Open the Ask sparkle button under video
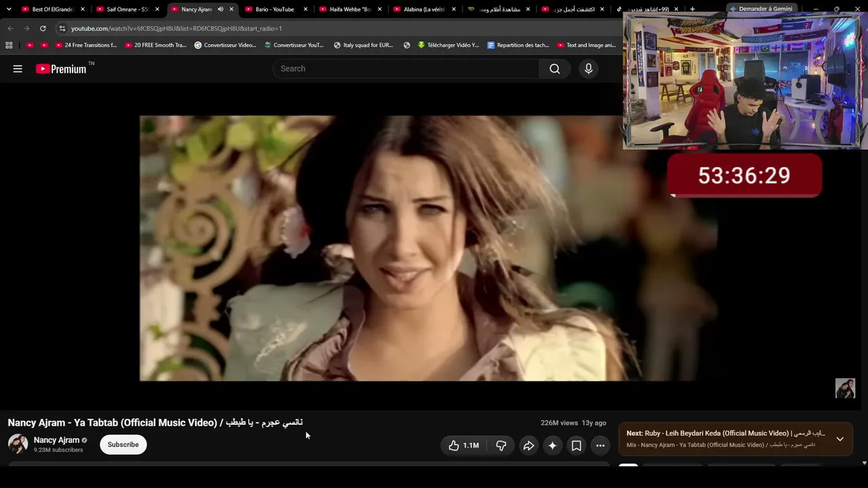The height and width of the screenshot is (488, 868). tap(553, 445)
